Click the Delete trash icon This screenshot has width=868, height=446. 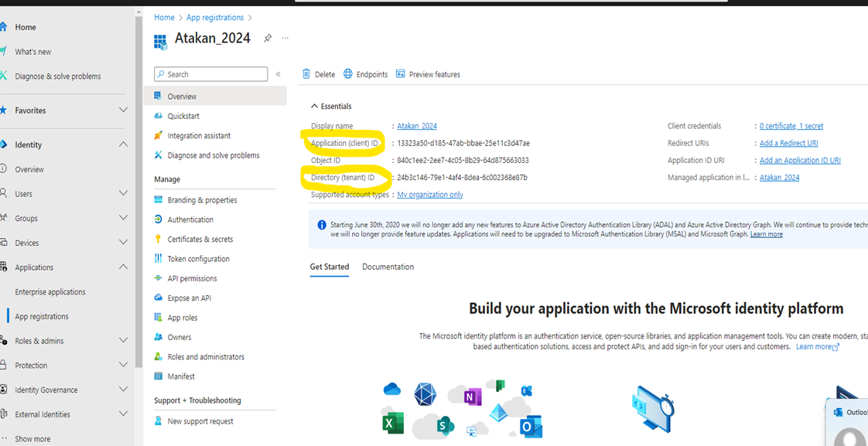[306, 74]
